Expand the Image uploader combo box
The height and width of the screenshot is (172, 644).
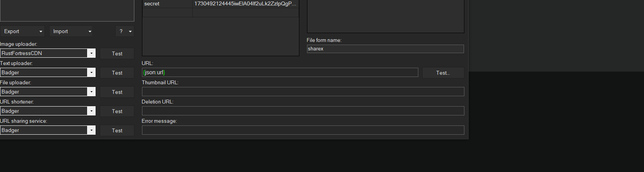tap(91, 53)
